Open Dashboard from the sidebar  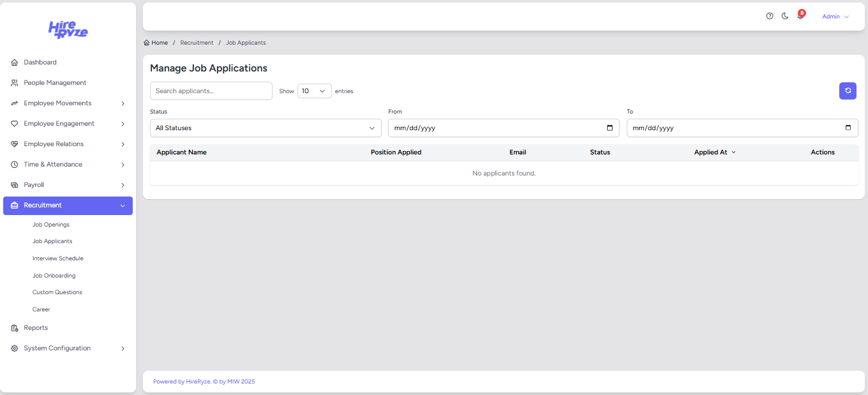(x=40, y=63)
